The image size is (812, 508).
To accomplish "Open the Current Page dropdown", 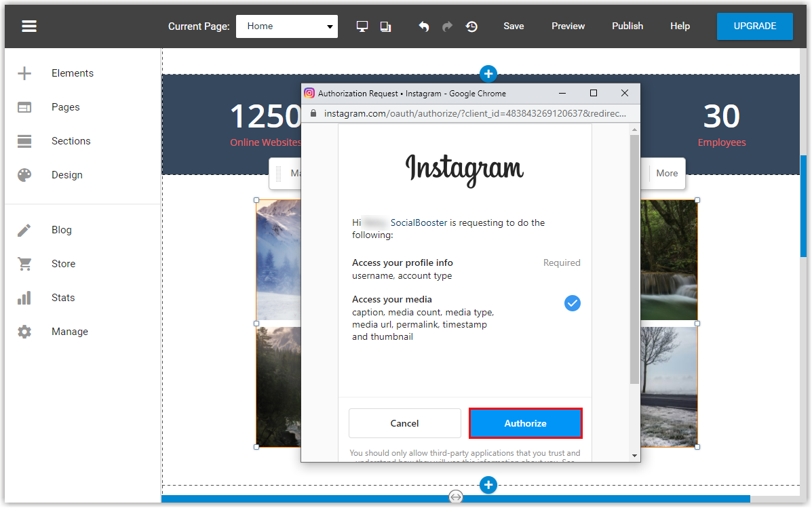I will (x=287, y=26).
